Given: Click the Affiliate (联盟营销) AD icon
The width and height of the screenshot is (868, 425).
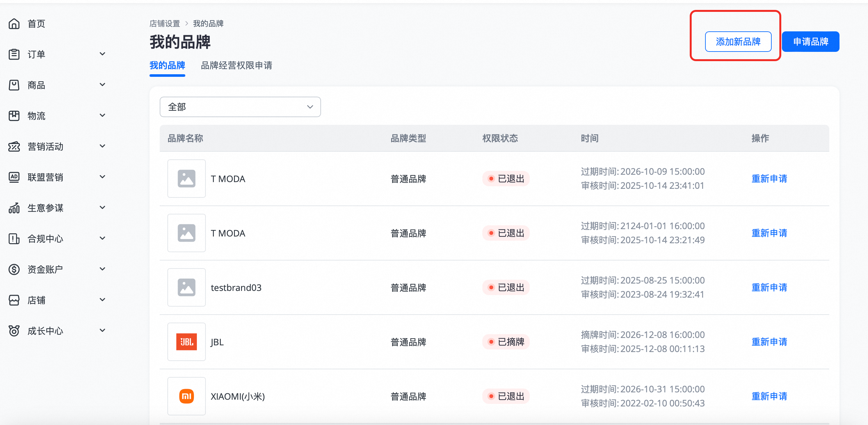Looking at the screenshot, I should pos(14,177).
